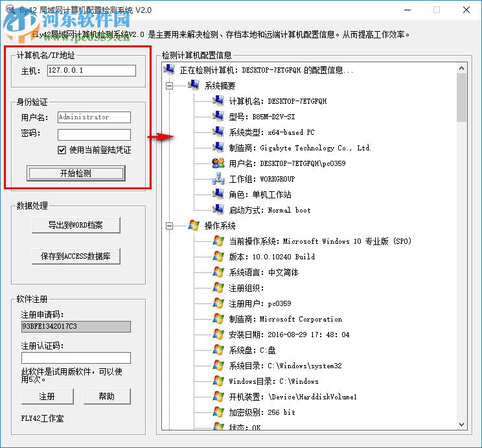Open the 帮助 button
Image resolution: width=482 pixels, height=448 pixels.
[x=107, y=396]
